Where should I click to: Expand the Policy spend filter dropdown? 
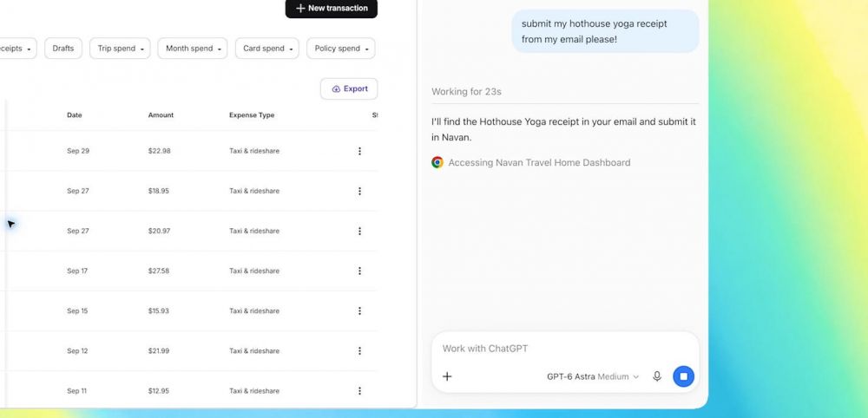coord(341,48)
